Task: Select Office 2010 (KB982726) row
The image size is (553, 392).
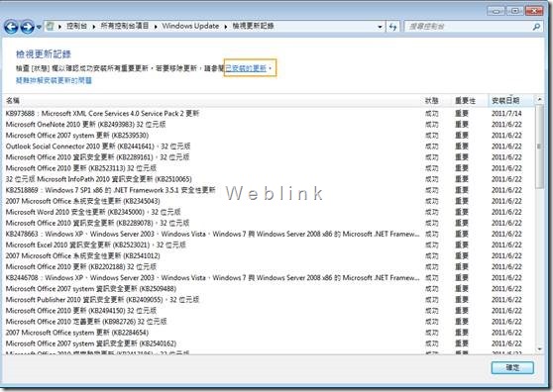Action: [268, 322]
